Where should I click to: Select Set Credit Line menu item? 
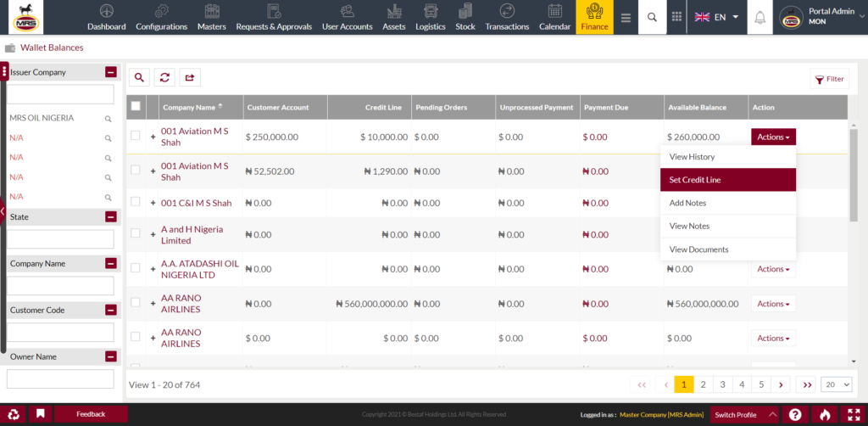[728, 180]
